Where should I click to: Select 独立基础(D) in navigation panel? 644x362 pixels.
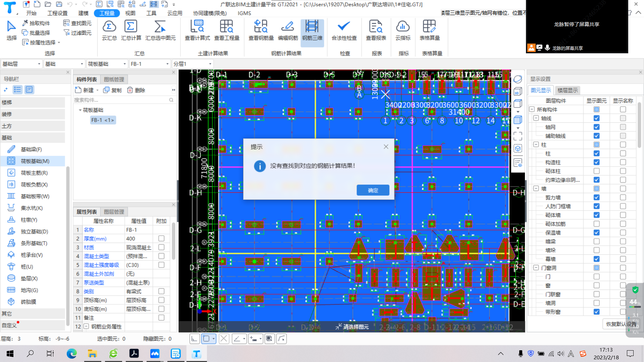tap(34, 231)
